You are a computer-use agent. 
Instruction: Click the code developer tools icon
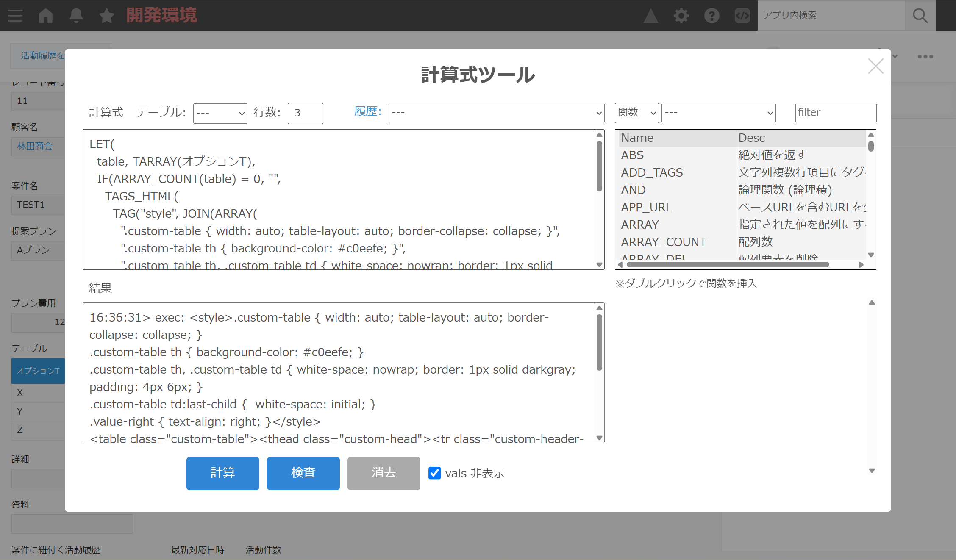coord(742,16)
